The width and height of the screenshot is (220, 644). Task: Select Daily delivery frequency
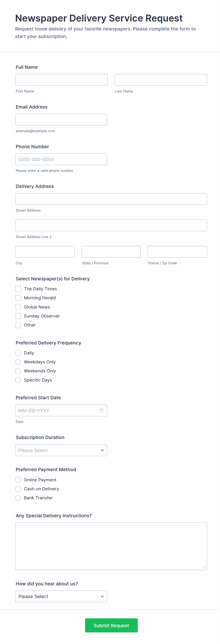[18, 353]
